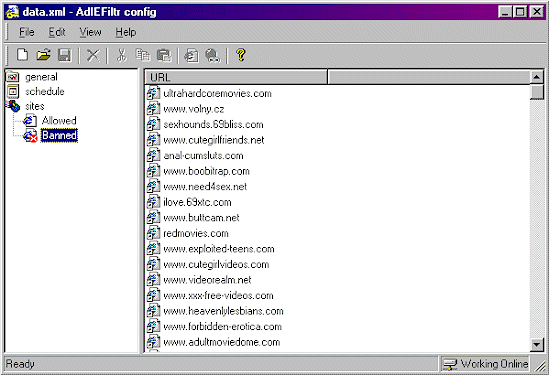Click the schedule tree item icon
Viewport: 550px width, 376px height.
click(x=13, y=92)
